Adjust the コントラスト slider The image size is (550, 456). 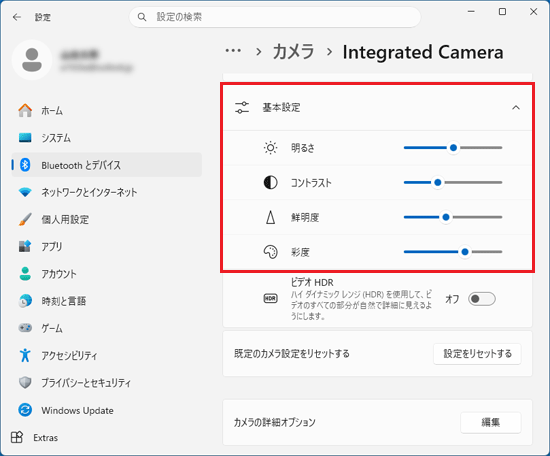[453, 182]
